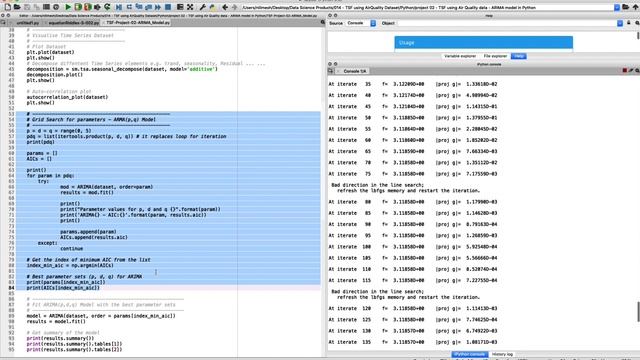Click the blue Usage banner in Help
The height and width of the screenshot is (360, 640).
tap(483, 42)
